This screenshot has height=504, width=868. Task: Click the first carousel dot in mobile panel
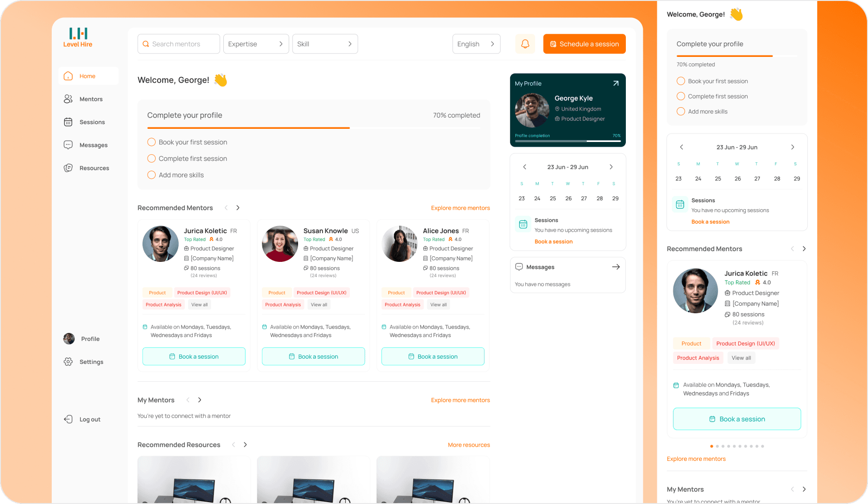[711, 446]
